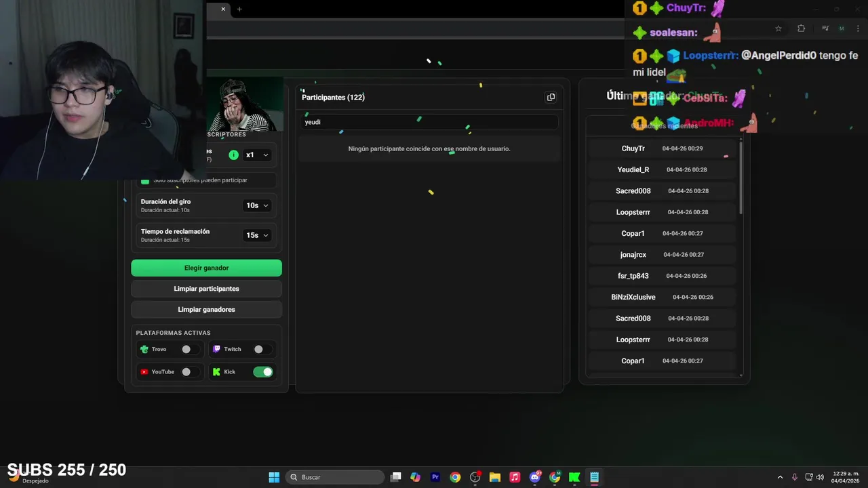Click the Trovo platform logo icon
Image resolution: width=868 pixels, height=488 pixels.
(144, 349)
